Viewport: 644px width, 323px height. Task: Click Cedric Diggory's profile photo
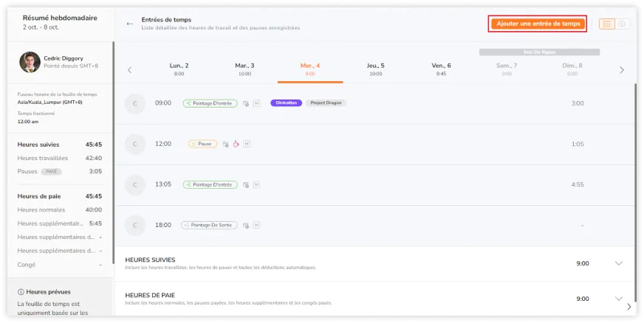(30, 62)
